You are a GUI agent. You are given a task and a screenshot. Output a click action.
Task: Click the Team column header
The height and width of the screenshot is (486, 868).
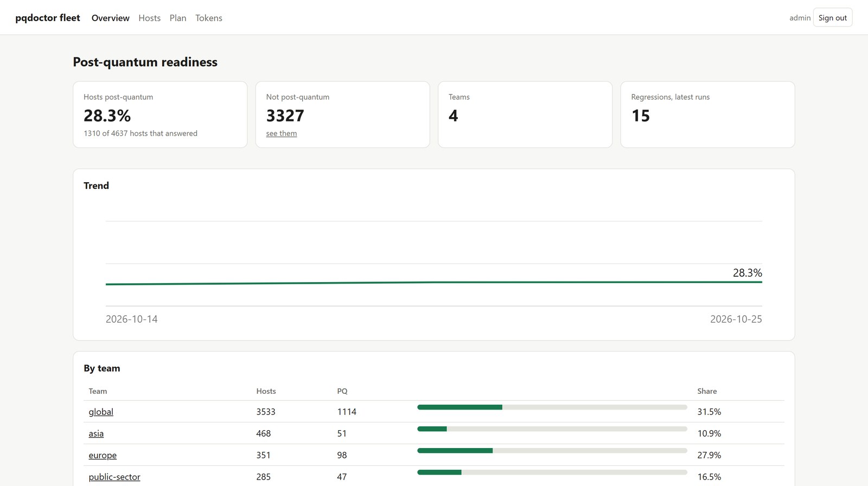pyautogui.click(x=98, y=391)
